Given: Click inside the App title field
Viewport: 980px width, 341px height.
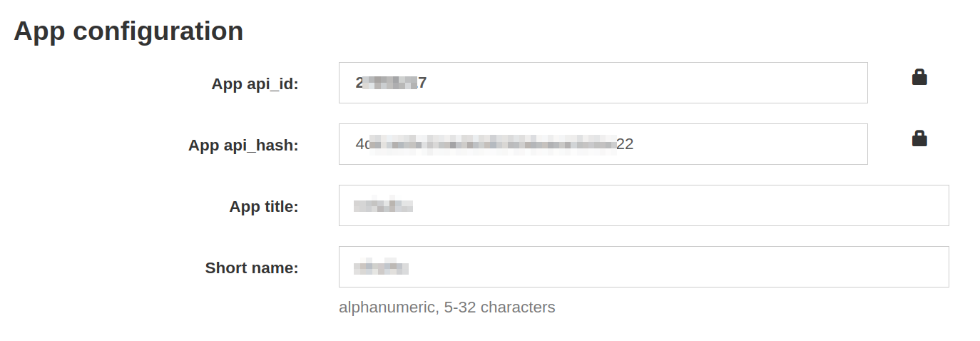Looking at the screenshot, I should click(643, 205).
